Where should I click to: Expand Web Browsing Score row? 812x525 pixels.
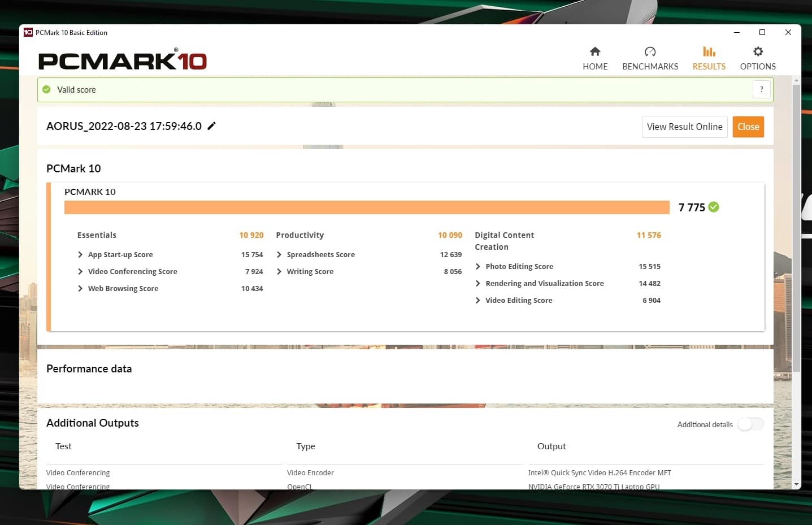click(x=80, y=289)
